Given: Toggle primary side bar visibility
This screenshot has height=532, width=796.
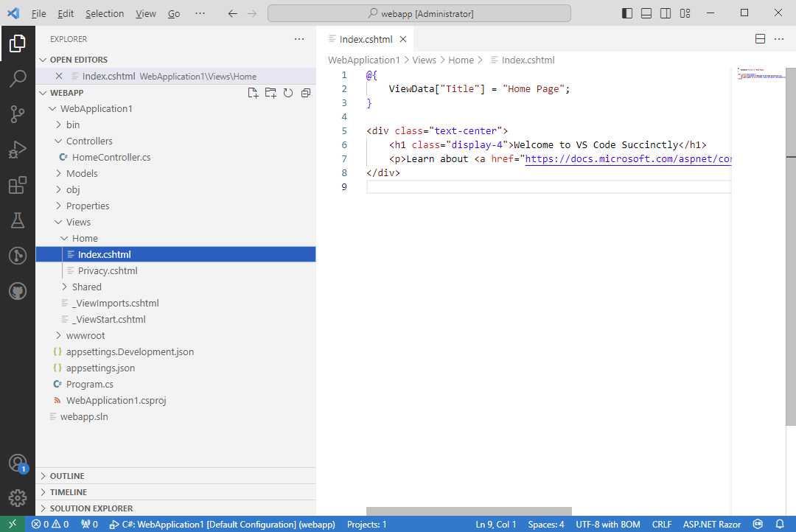Looking at the screenshot, I should pyautogui.click(x=627, y=13).
